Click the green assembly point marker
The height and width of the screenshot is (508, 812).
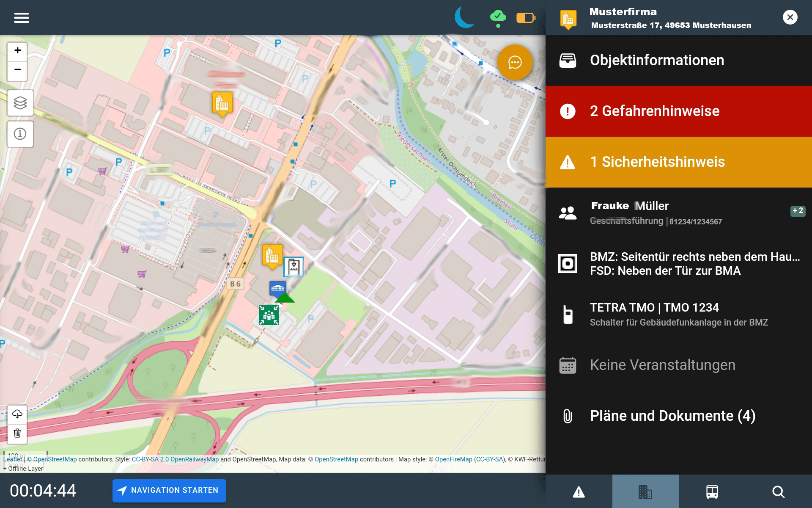(269, 315)
